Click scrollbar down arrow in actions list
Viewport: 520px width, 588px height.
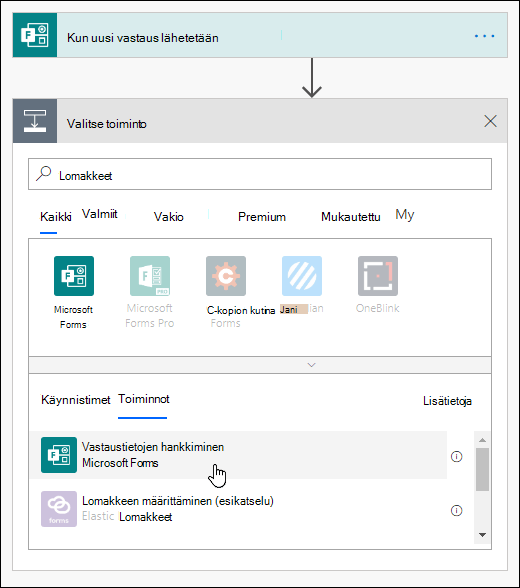tap(483, 535)
